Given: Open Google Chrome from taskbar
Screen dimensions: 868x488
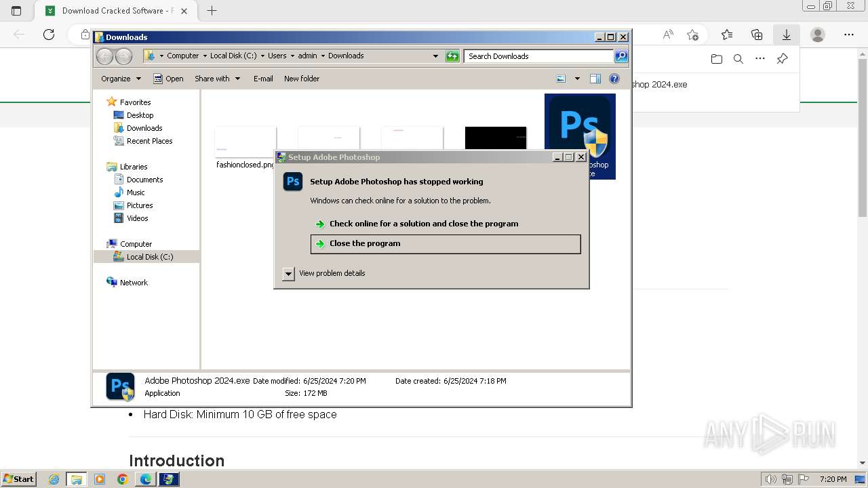Looking at the screenshot, I should pyautogui.click(x=123, y=479).
